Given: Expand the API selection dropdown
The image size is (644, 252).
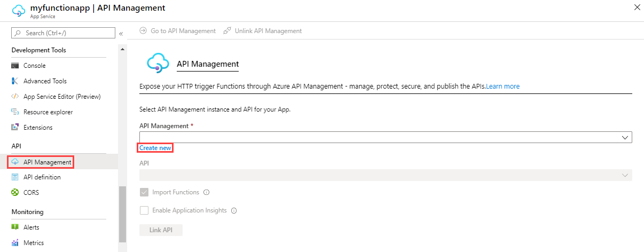Looking at the screenshot, I should pyautogui.click(x=386, y=175).
